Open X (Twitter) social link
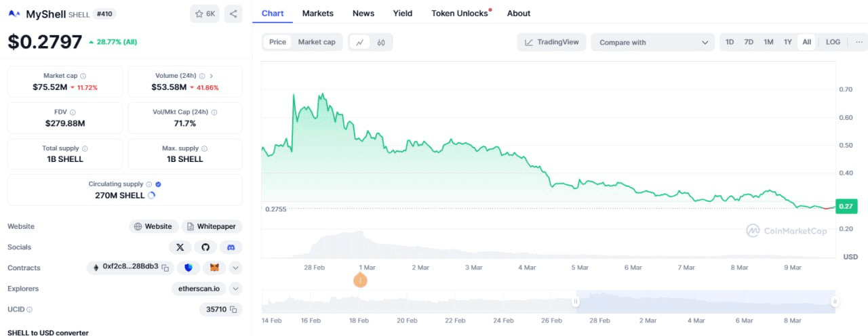 coord(180,247)
